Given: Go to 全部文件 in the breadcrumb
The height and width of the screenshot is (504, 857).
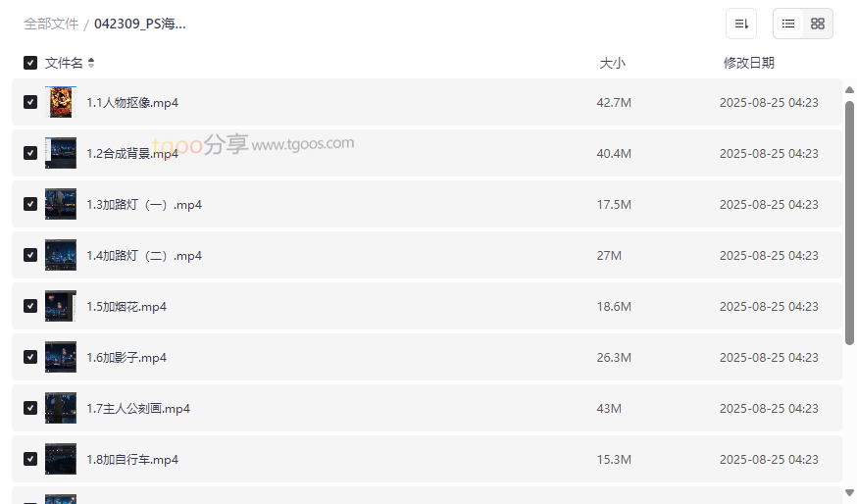Looking at the screenshot, I should click(51, 24).
